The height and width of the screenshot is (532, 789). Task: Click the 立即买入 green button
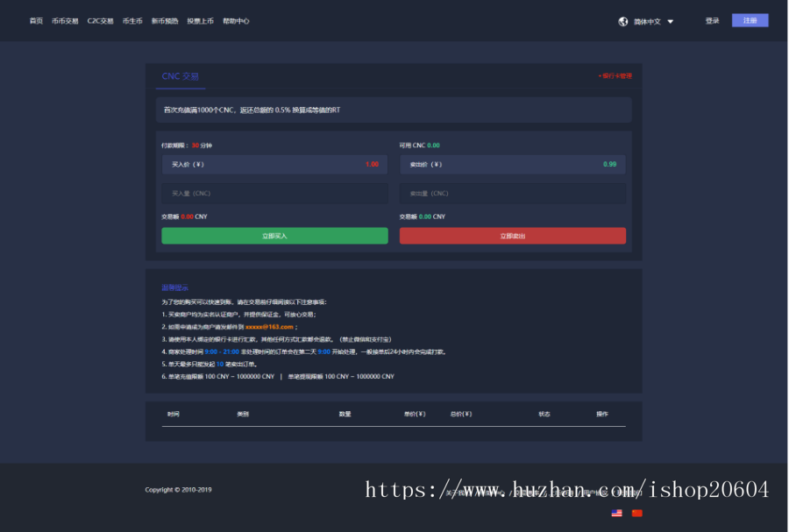[x=274, y=235]
